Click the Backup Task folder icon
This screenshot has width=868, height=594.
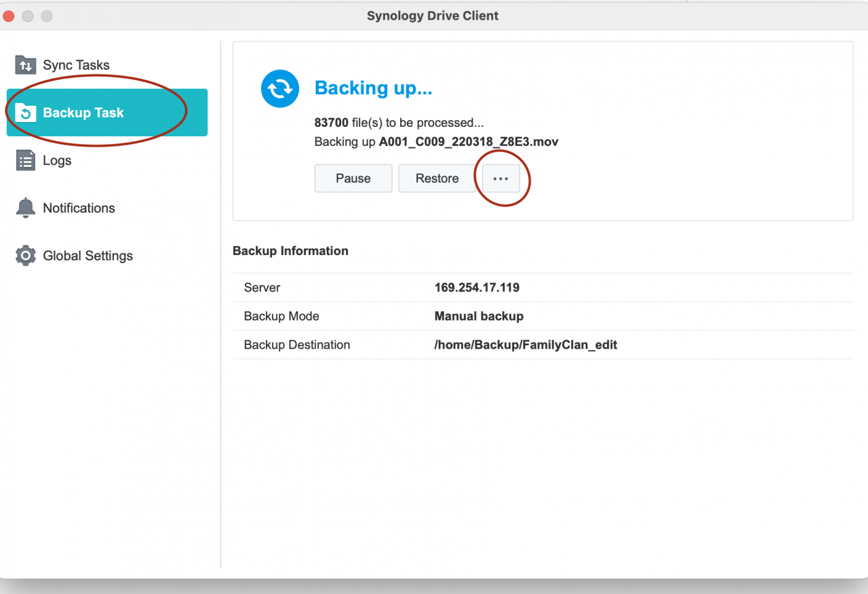point(26,113)
